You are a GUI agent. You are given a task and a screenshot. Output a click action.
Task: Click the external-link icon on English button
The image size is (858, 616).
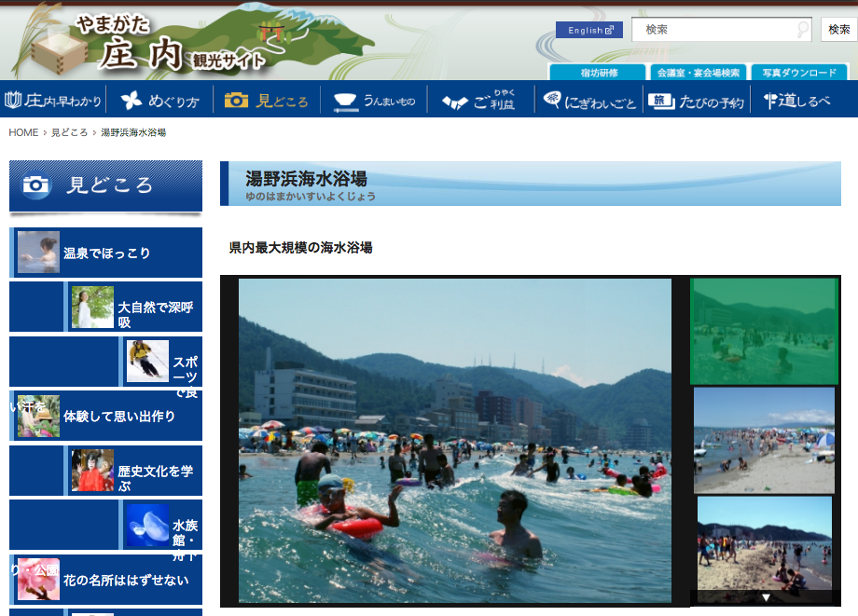pyautogui.click(x=610, y=30)
